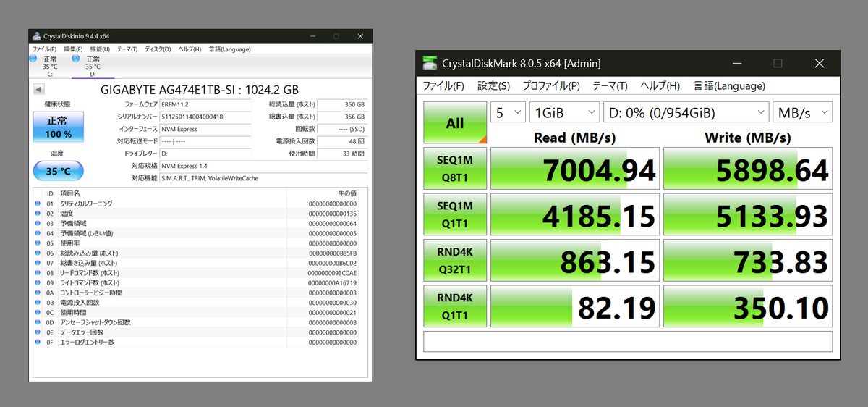Open test count dropdown showing 5

[508, 112]
